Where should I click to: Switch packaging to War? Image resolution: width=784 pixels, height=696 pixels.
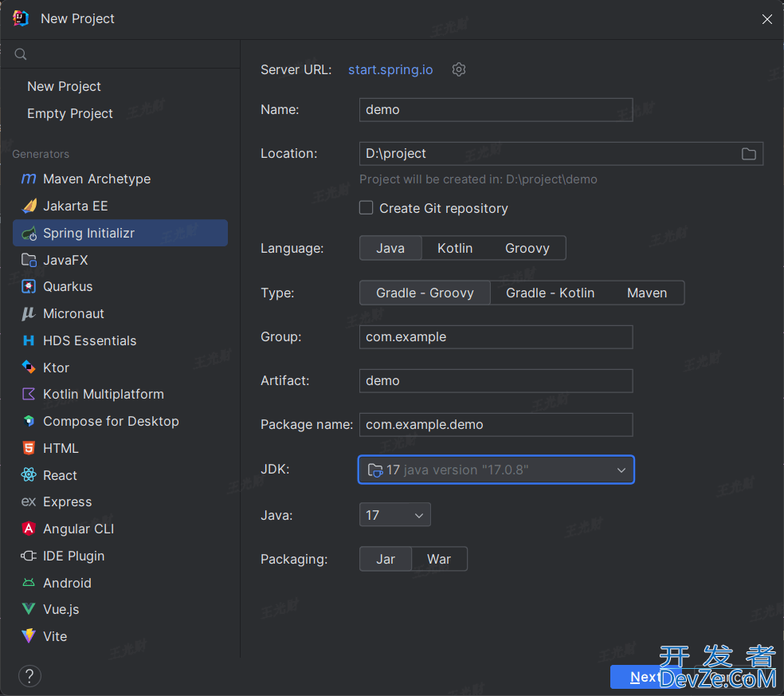click(x=438, y=559)
